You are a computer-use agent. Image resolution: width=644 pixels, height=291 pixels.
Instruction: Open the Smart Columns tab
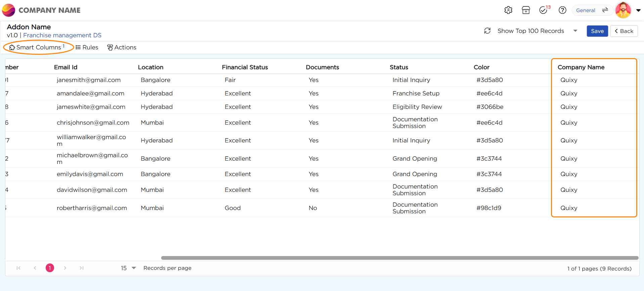click(x=38, y=47)
